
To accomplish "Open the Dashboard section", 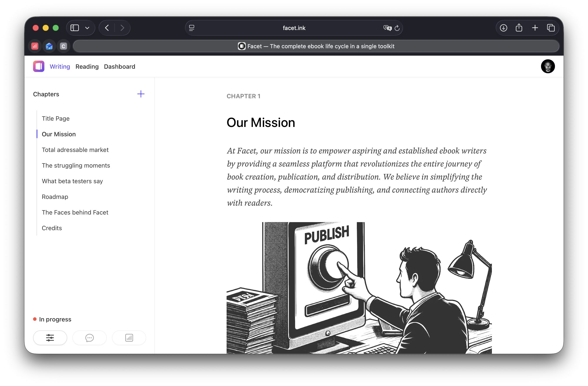I will tap(120, 67).
